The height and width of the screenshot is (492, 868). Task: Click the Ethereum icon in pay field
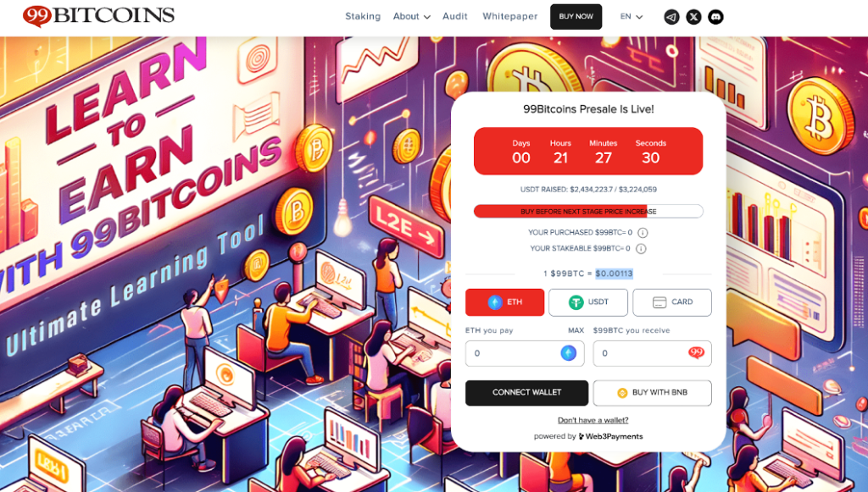[569, 353]
